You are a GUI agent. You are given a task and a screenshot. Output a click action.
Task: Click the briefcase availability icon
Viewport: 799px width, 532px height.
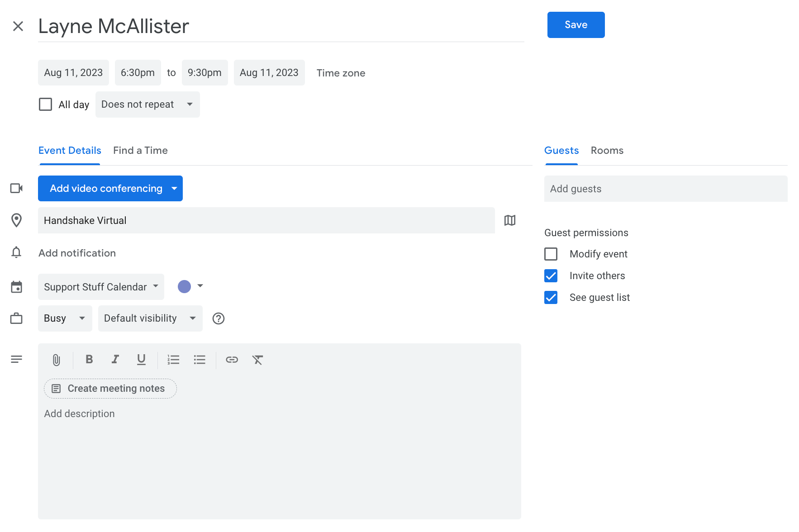[x=16, y=318]
